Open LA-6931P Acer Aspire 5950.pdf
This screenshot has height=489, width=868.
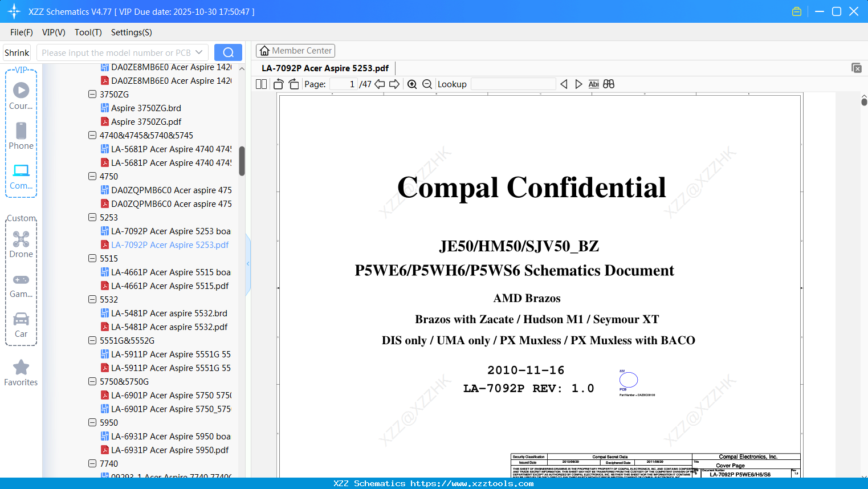coord(165,450)
